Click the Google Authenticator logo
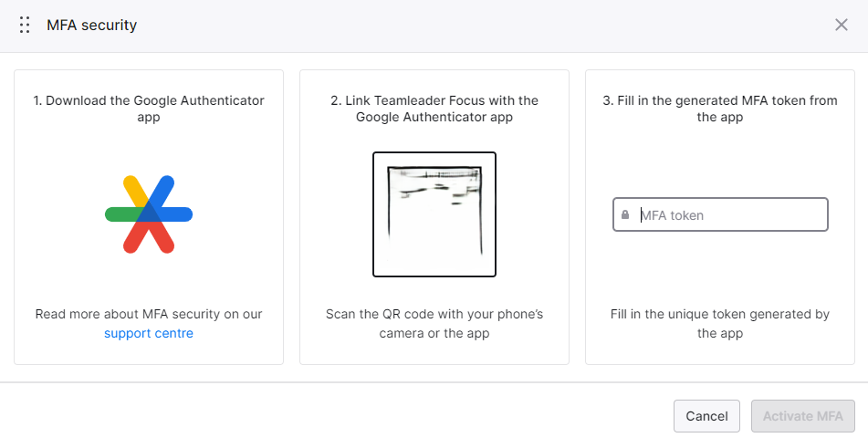The width and height of the screenshot is (868, 448). [x=149, y=214]
